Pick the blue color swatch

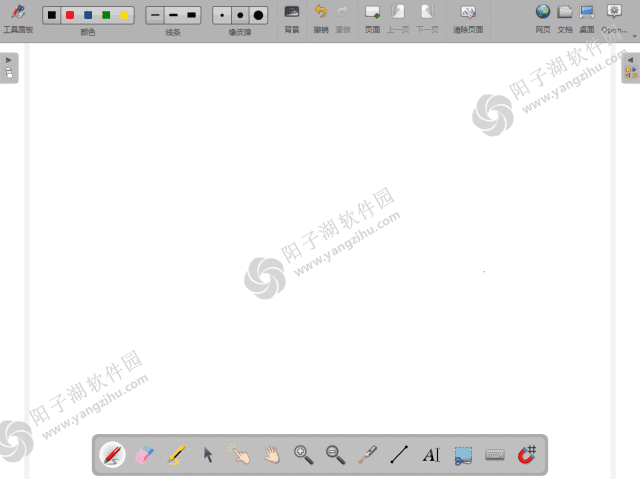[88, 15]
